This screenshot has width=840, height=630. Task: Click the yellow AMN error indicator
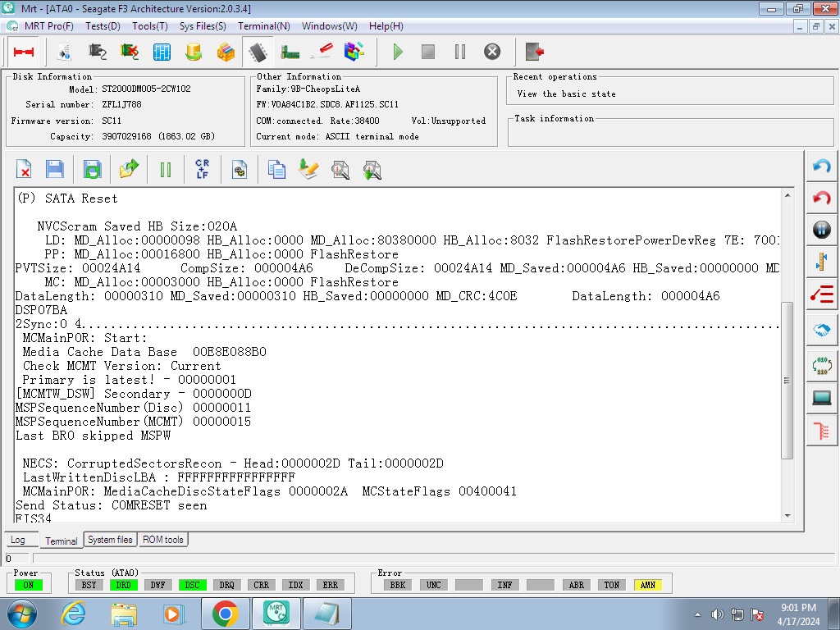(648, 585)
